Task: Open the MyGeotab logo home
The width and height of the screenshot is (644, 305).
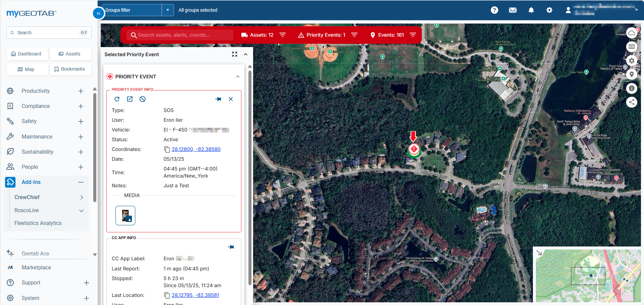Action: point(31,13)
